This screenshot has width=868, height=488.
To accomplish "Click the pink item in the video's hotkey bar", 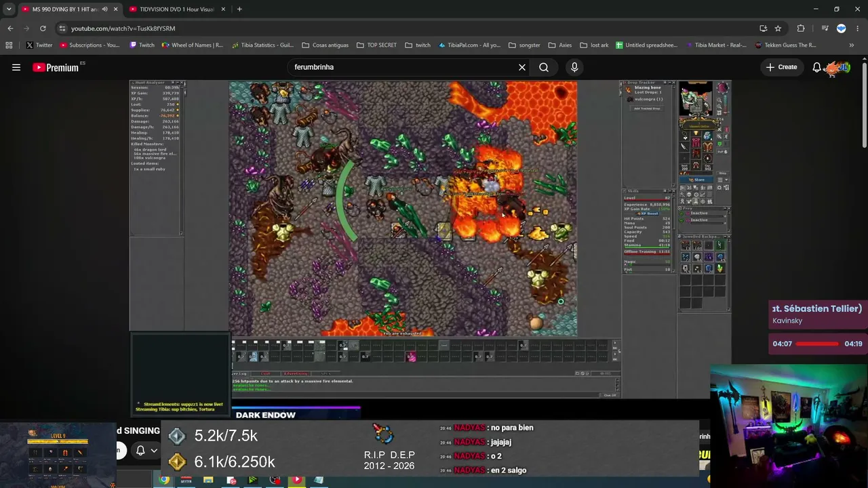I will tap(411, 357).
